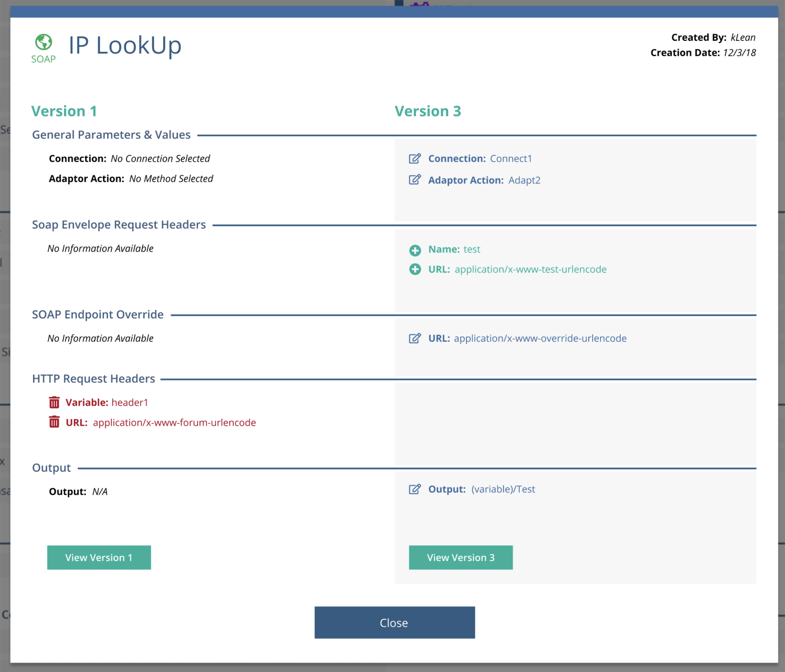Click plus icon beside URL application/x-www-test-urlencode
The image size is (785, 672).
pos(415,269)
